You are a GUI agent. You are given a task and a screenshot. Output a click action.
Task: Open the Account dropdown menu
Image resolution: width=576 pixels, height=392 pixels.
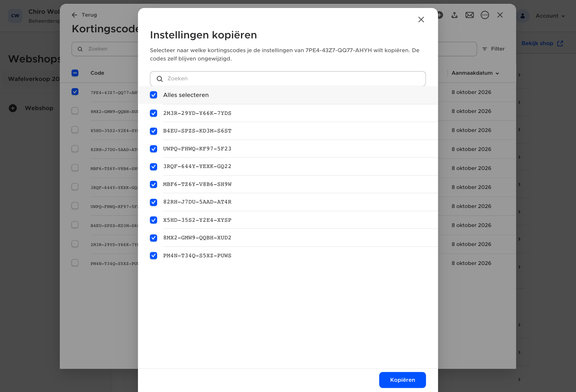pos(550,16)
